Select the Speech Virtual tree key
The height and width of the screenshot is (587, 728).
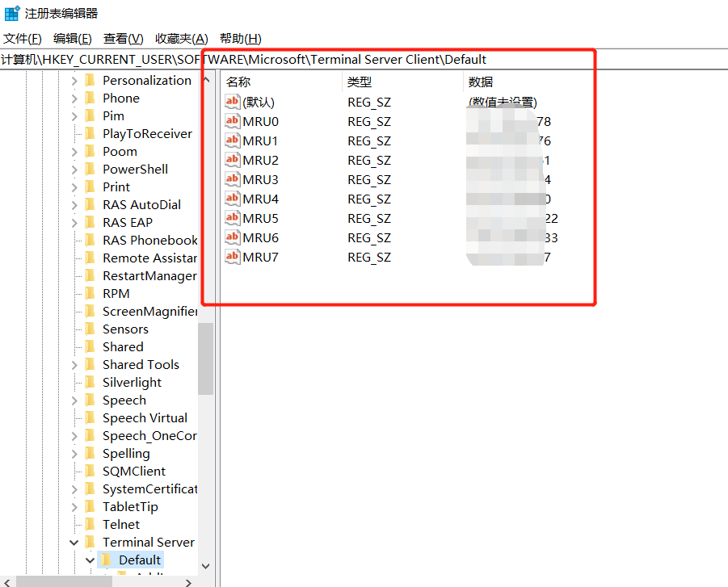tap(145, 417)
